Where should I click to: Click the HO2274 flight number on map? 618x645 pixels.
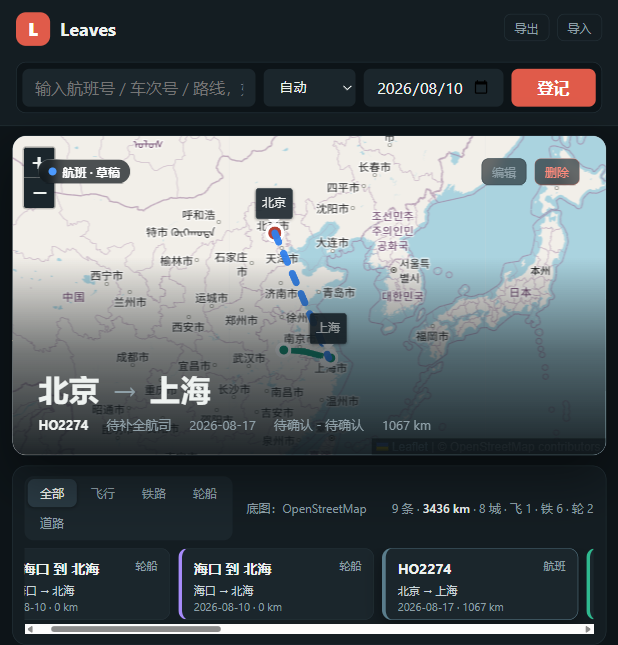(63, 425)
